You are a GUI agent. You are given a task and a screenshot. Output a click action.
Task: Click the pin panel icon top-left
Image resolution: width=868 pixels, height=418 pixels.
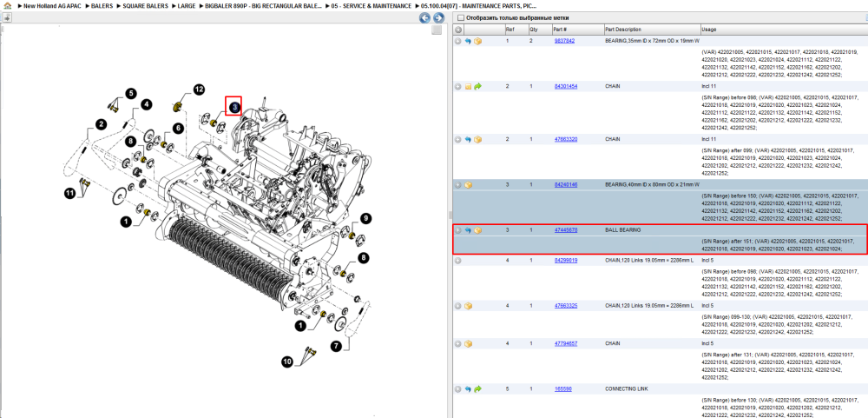click(x=7, y=17)
